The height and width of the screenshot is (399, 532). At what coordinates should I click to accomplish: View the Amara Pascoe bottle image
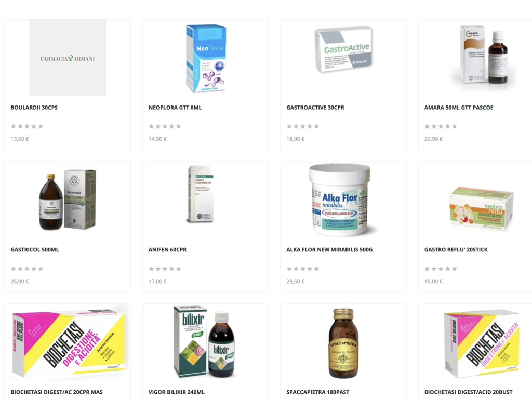[484, 54]
